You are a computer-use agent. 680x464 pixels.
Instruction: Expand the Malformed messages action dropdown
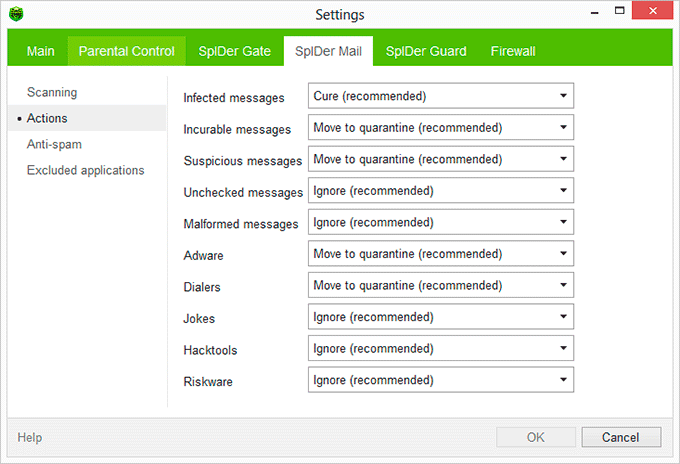(441, 222)
